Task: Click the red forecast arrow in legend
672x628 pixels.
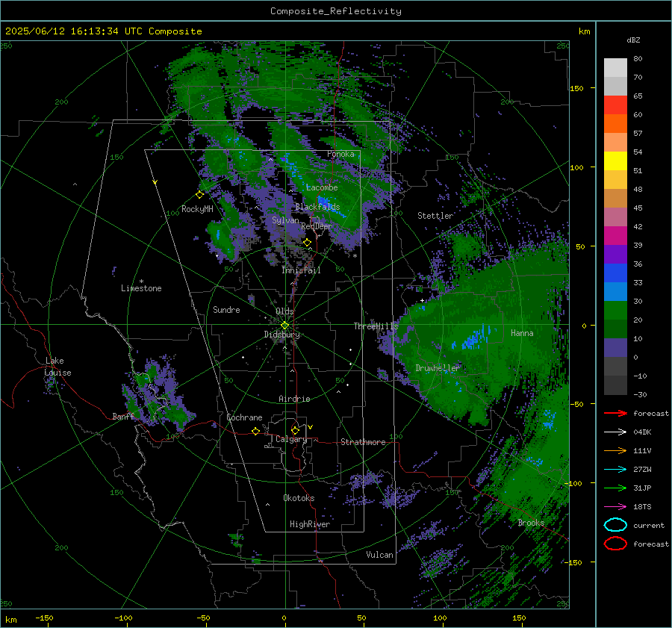Action: point(615,413)
